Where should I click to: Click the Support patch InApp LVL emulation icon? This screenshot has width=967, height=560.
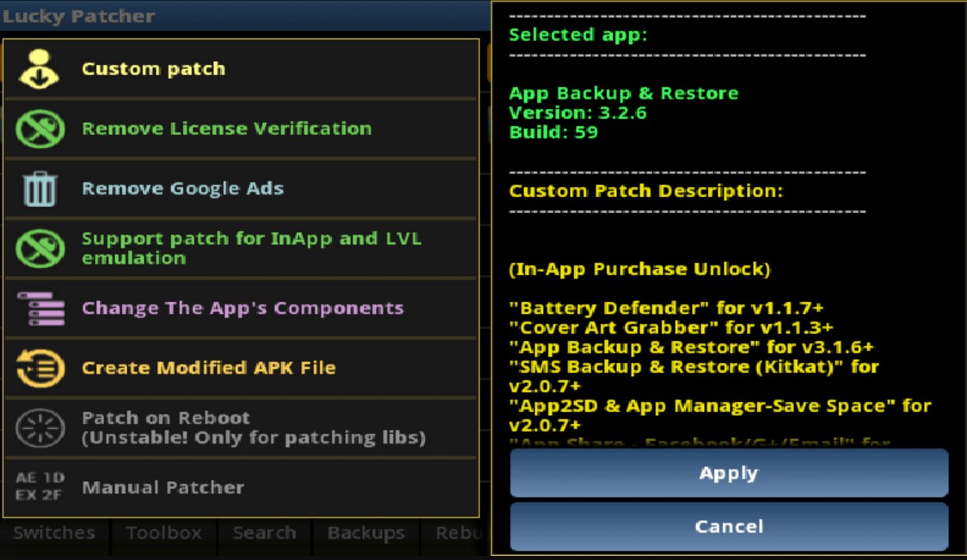point(40,248)
